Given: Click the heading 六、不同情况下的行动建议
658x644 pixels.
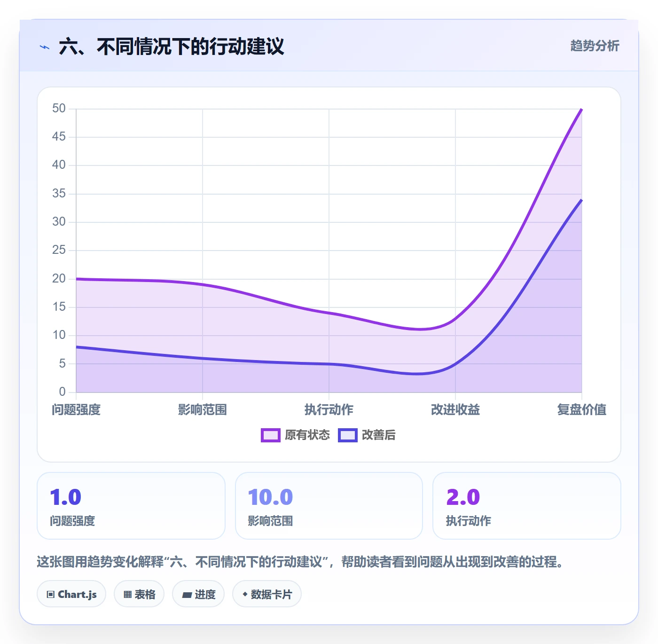Looking at the screenshot, I should (x=172, y=47).
